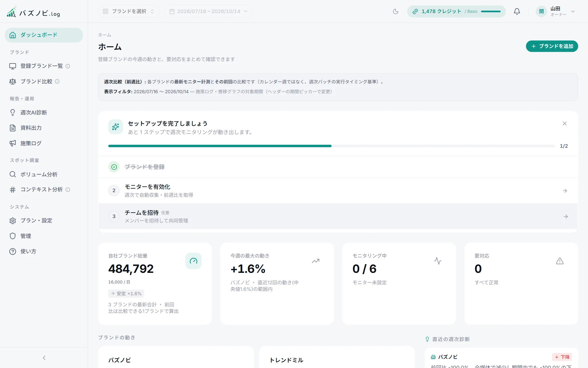Viewport: 588px width, 368px height.
Task: Open the トレンドミル brand movement card
Action: (x=337, y=357)
